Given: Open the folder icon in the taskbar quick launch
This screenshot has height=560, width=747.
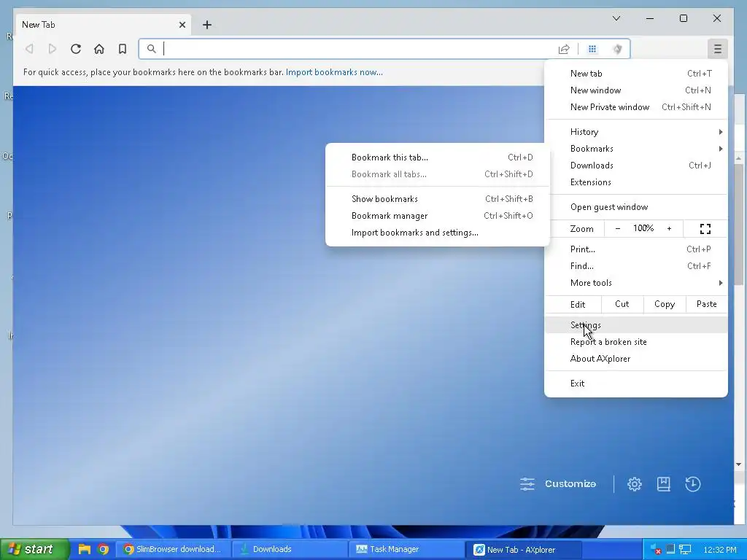Looking at the screenshot, I should click(85, 549).
